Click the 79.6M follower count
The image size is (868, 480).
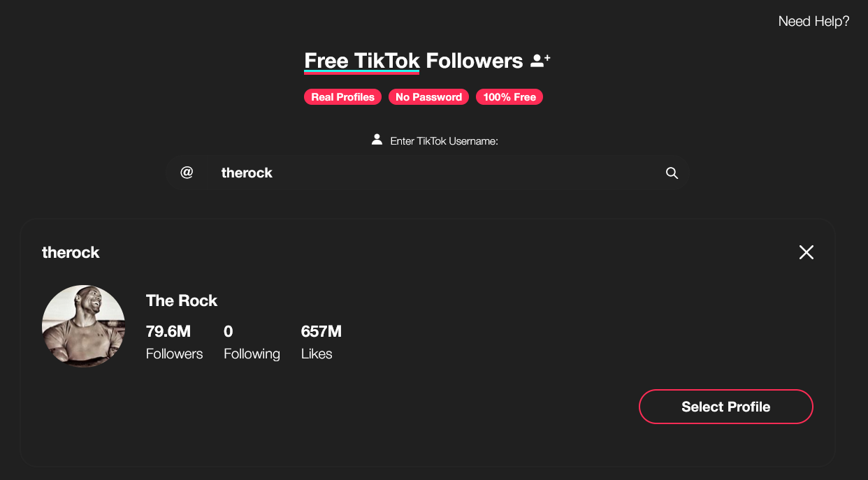(168, 331)
